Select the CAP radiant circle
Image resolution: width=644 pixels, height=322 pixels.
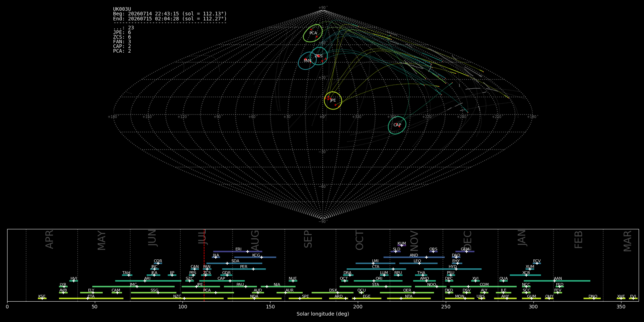click(397, 125)
